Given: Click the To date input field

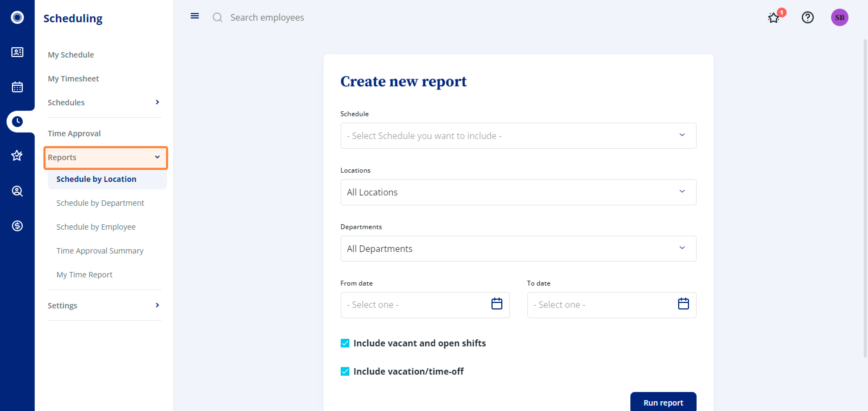Looking at the screenshot, I should [612, 305].
